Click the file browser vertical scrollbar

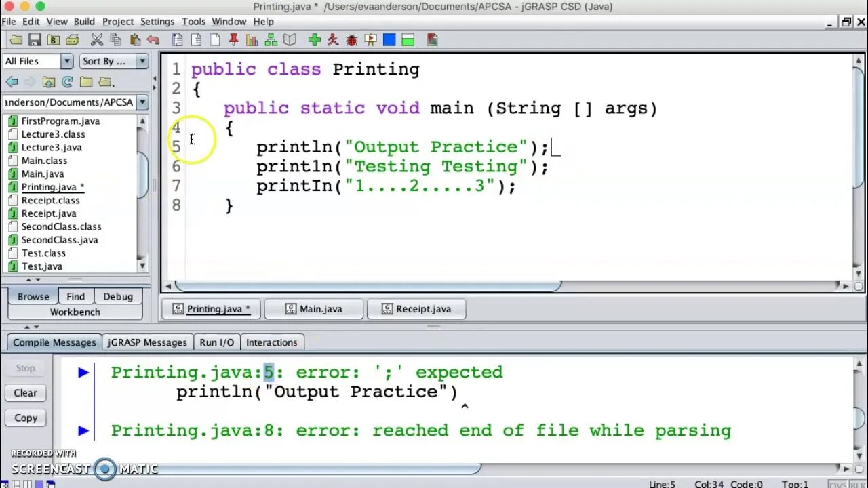(x=142, y=176)
